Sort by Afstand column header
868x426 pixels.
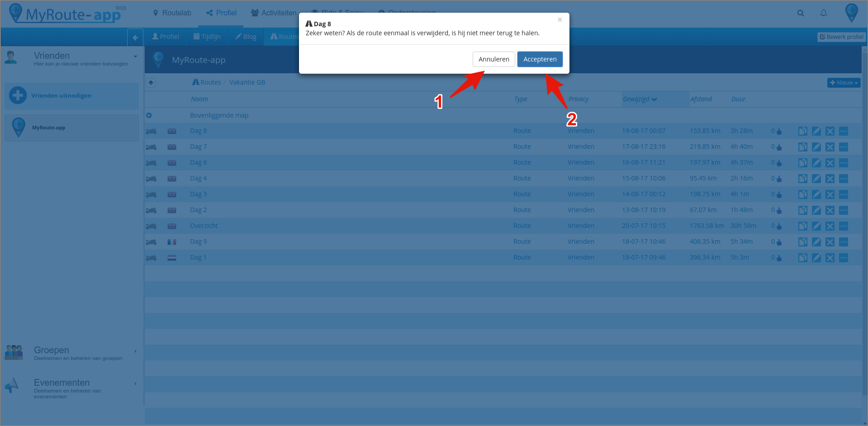click(x=701, y=99)
